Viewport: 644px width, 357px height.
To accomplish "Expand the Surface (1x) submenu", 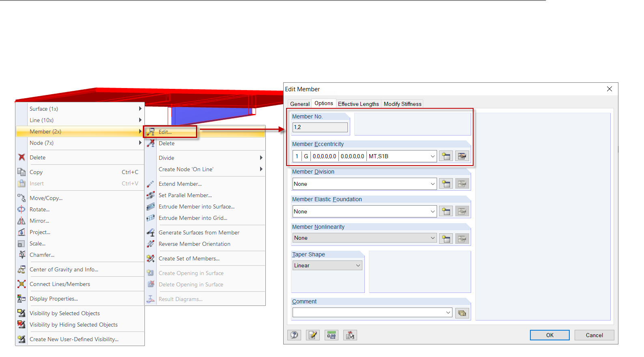I will (x=140, y=109).
